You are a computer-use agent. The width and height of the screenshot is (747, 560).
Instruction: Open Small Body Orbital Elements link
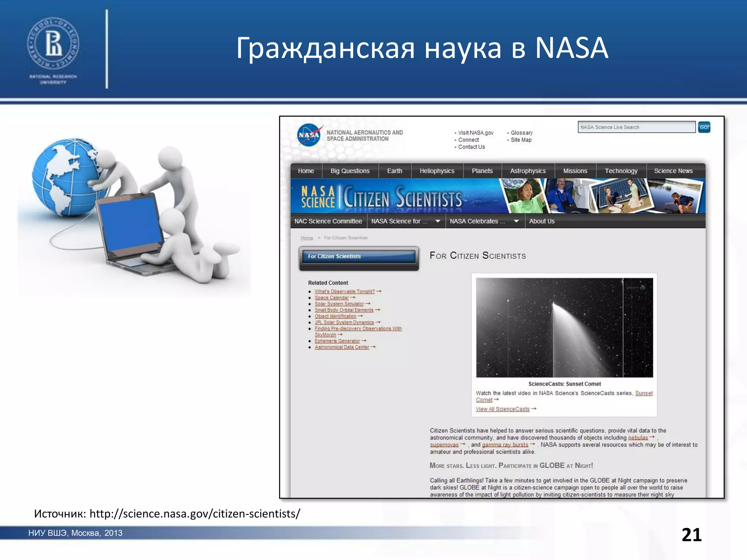344,310
